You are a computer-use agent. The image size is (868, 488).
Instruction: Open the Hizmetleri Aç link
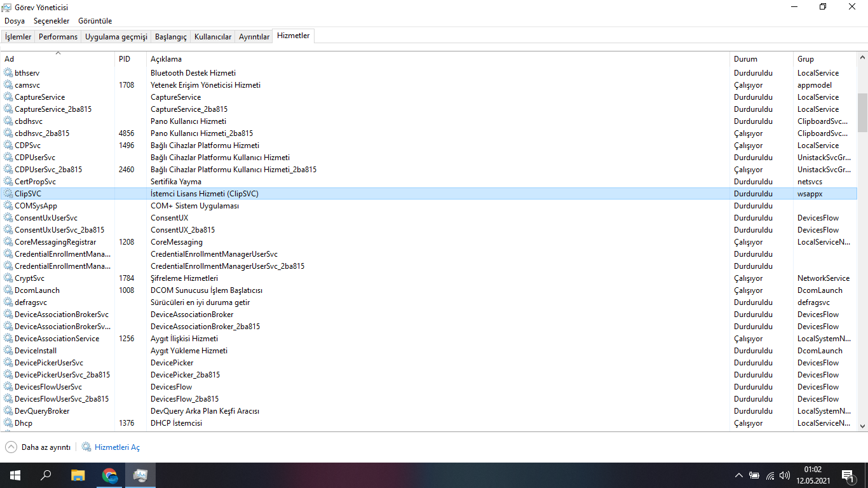(x=117, y=447)
